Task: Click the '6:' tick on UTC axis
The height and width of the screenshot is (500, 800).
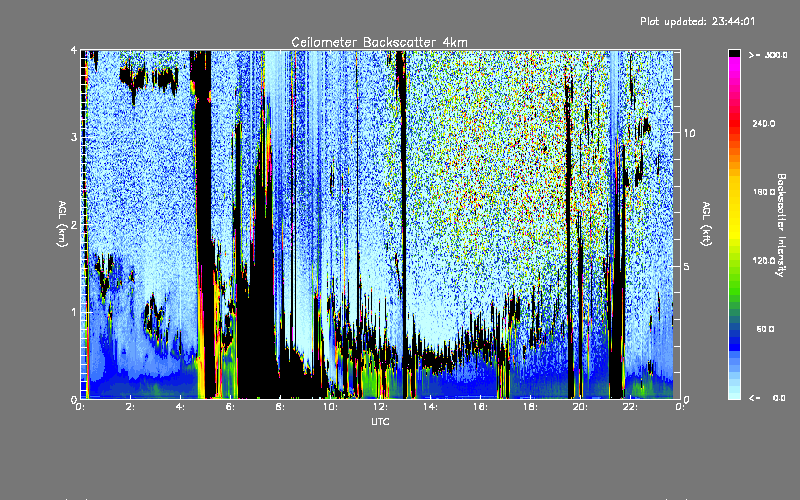Action: click(x=231, y=407)
